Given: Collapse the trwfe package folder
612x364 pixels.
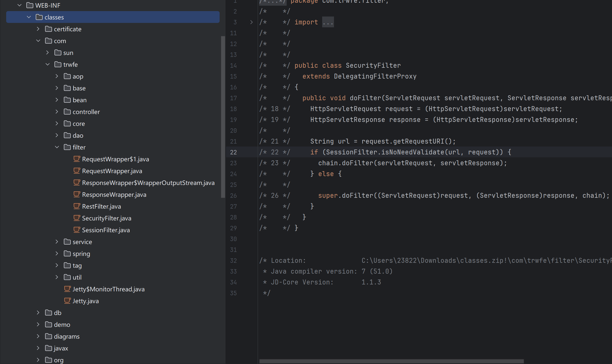Looking at the screenshot, I should (48, 64).
